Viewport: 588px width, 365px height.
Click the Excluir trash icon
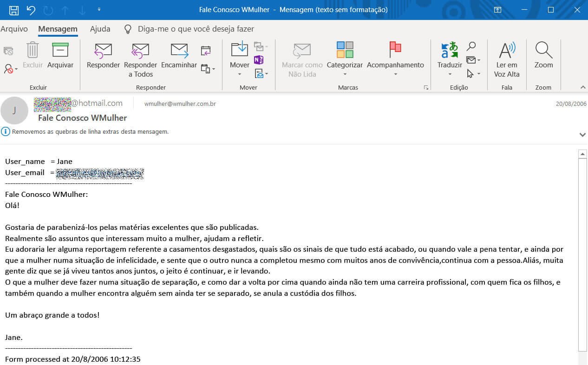[x=33, y=56]
